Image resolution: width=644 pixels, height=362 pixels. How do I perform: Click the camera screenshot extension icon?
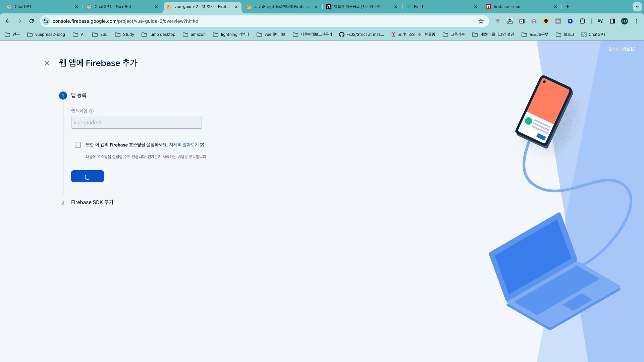(x=534, y=21)
